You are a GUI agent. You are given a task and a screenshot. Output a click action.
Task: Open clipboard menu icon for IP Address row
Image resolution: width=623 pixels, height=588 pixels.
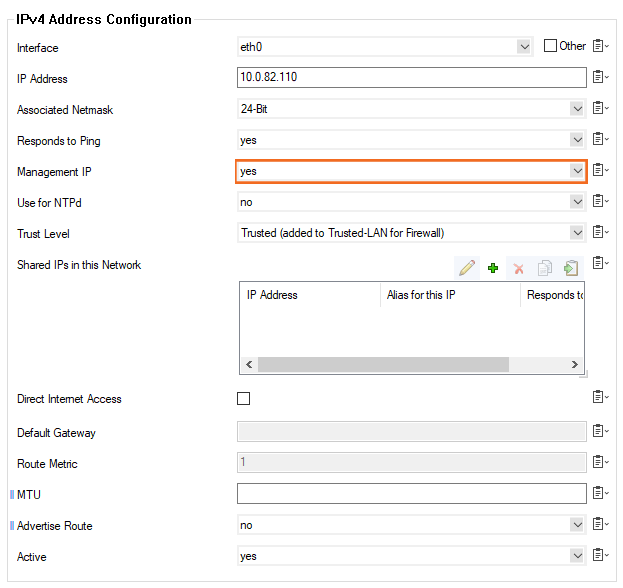(x=600, y=77)
